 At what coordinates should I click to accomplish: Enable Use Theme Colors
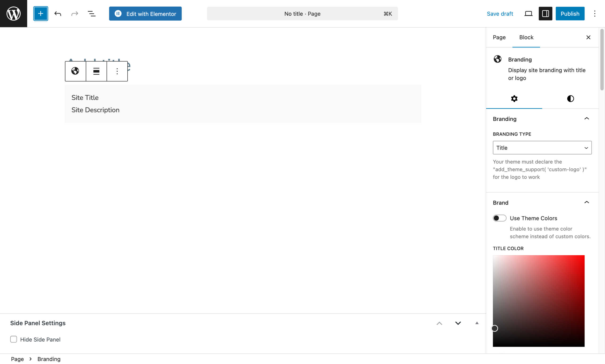pyautogui.click(x=499, y=218)
